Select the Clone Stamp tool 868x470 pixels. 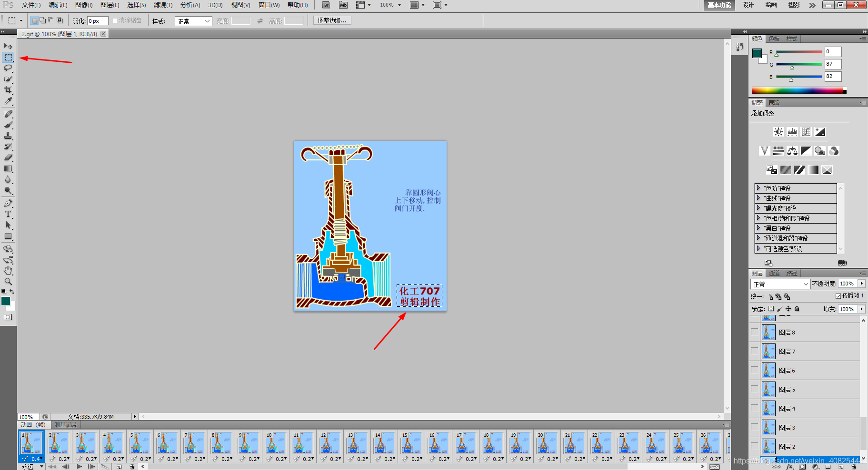(x=8, y=136)
